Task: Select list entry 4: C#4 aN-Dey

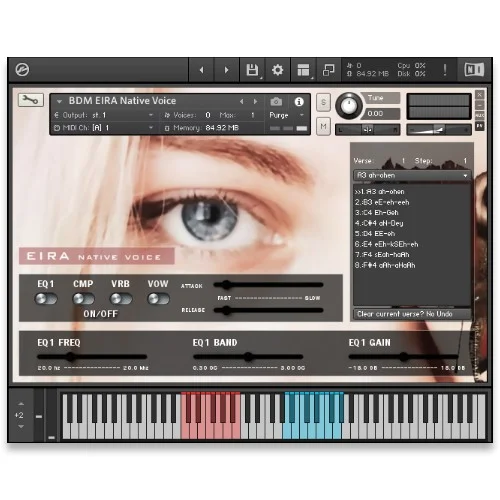Action: pyautogui.click(x=412, y=223)
